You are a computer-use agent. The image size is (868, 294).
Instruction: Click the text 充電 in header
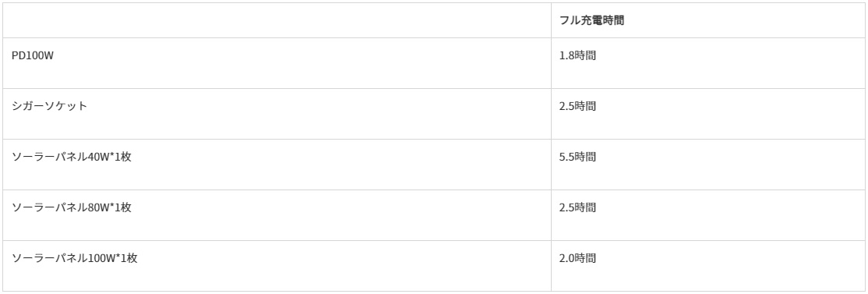click(x=591, y=21)
